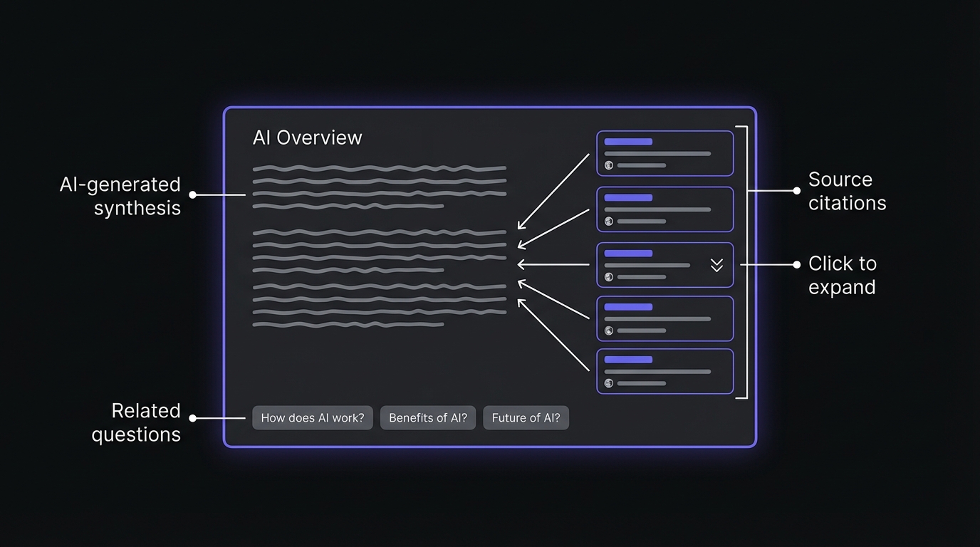This screenshot has width=980, height=547.
Task: Click the "Source citations" annotation label
Action: (847, 191)
